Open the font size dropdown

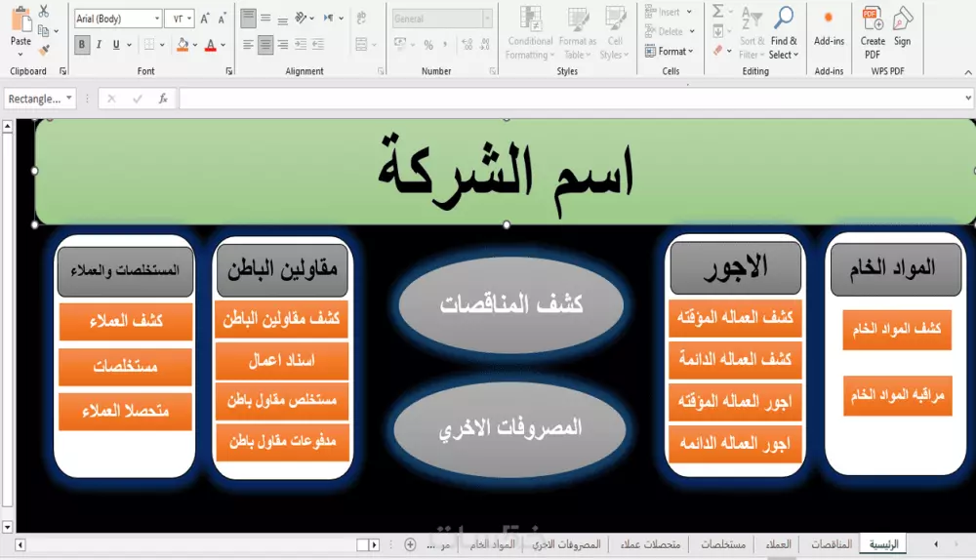click(x=189, y=19)
